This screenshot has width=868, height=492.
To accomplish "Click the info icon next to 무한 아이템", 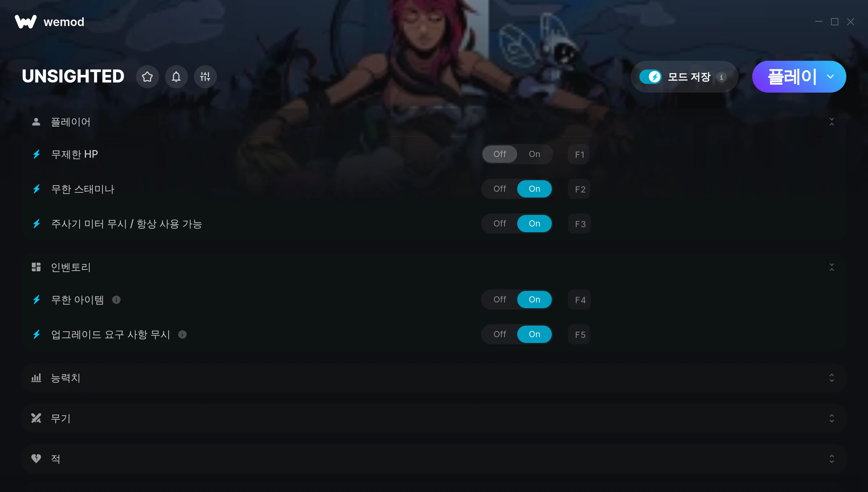I will click(116, 300).
